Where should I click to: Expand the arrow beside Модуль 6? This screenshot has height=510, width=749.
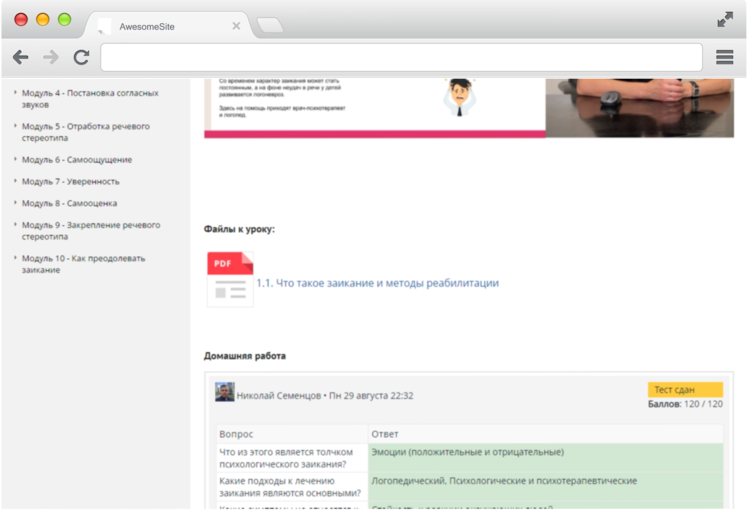click(15, 159)
